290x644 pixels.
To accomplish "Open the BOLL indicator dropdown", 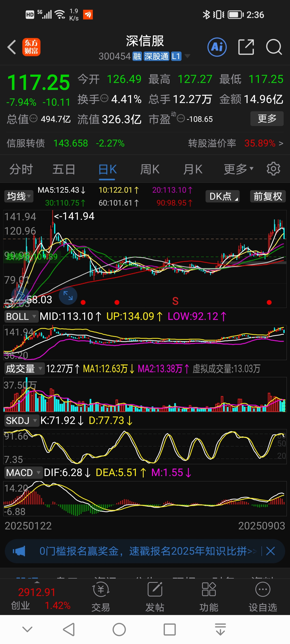I will coord(21,316).
